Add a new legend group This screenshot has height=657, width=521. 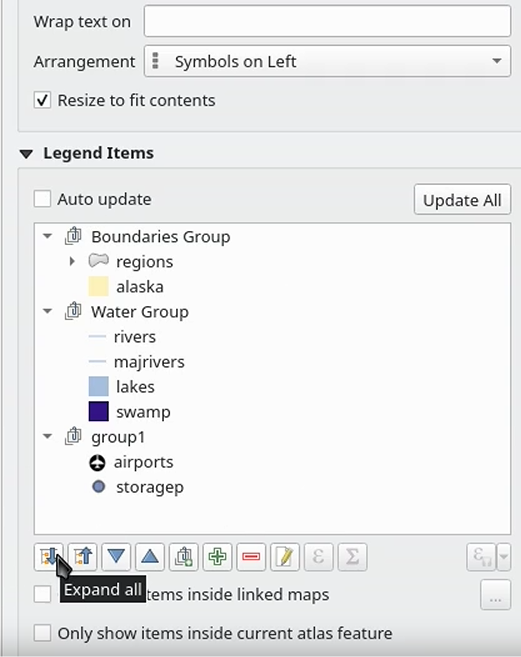[x=184, y=556]
